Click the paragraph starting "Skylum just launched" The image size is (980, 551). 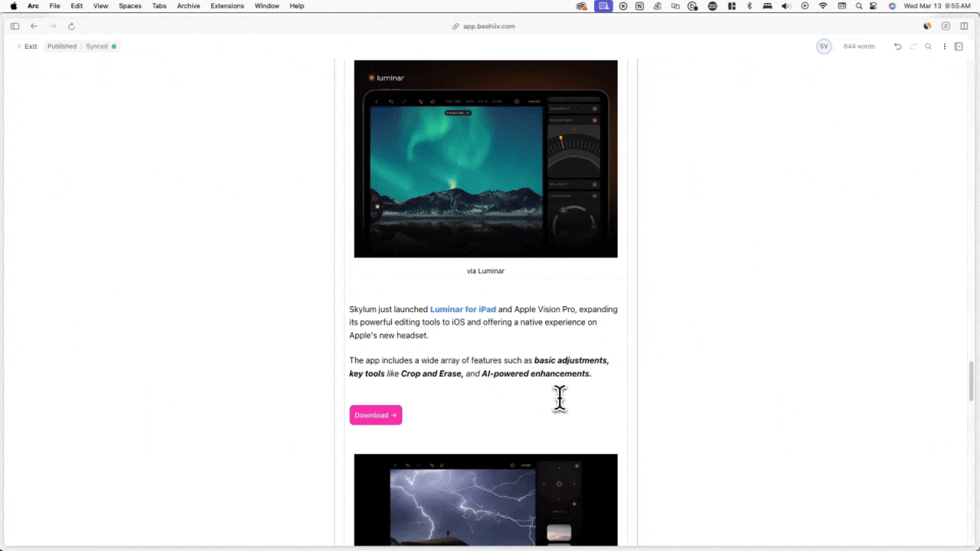coord(484,322)
